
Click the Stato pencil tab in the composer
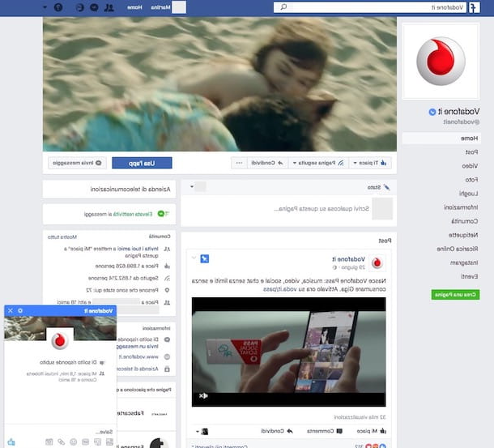[378, 187]
